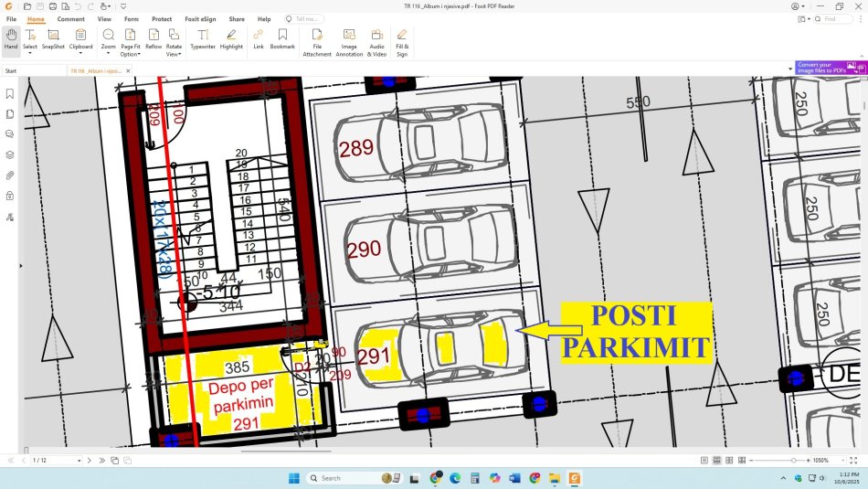
Task: Adjust the zoom slider in status bar
Action: pos(793,461)
